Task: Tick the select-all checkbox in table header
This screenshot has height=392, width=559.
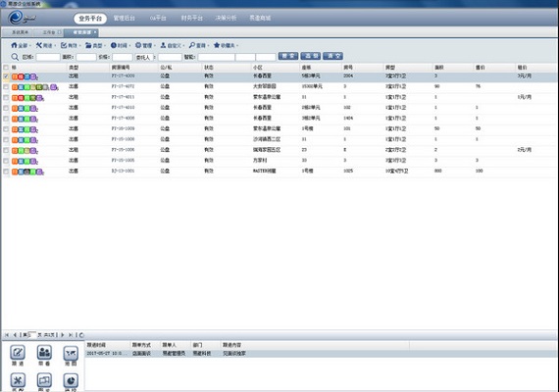Action: tap(6, 68)
